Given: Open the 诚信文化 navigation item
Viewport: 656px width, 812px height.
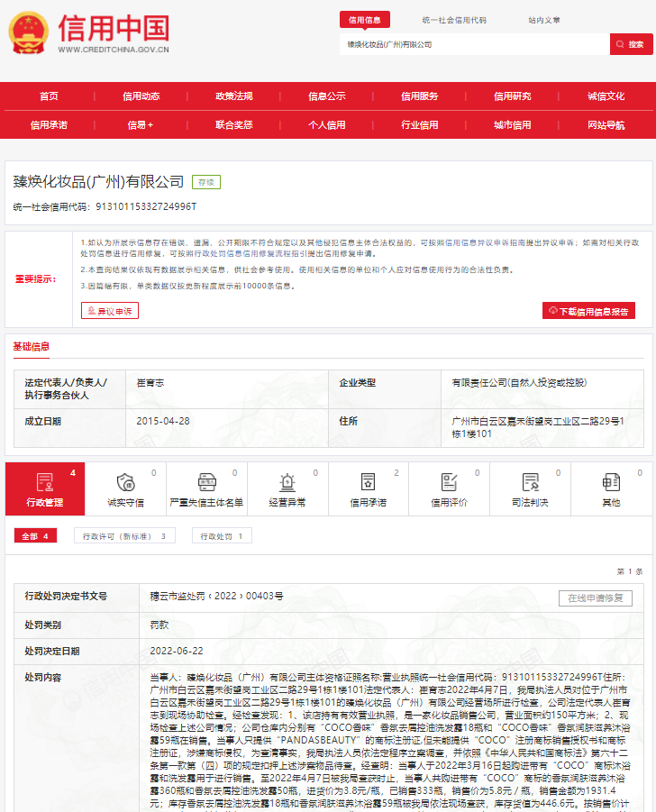Looking at the screenshot, I should pyautogui.click(x=606, y=96).
